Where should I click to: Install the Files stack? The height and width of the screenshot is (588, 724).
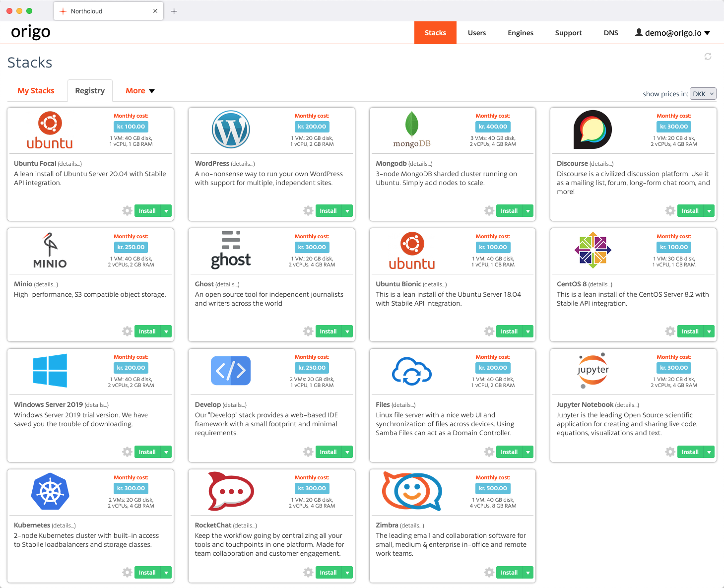[x=509, y=452]
